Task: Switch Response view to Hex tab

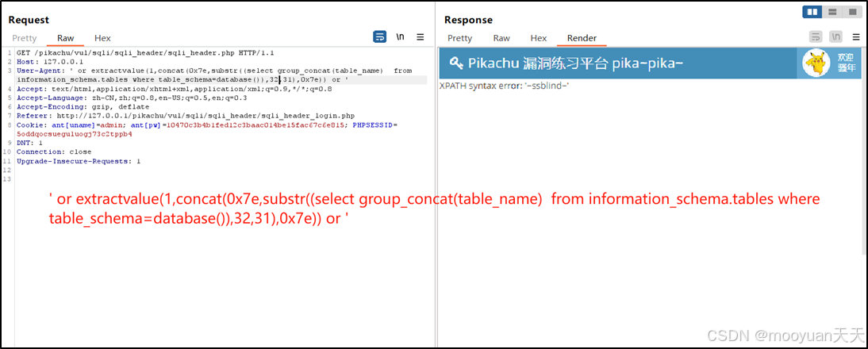Action: [x=539, y=38]
